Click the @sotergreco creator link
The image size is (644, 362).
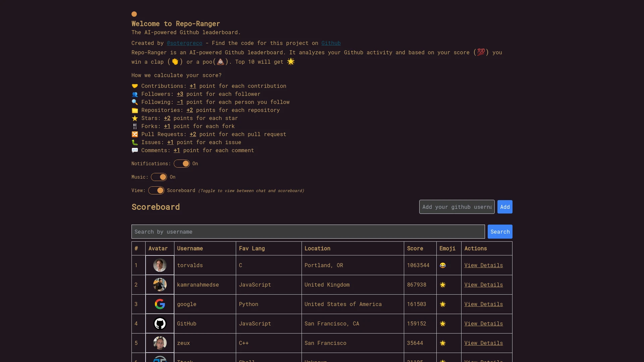[184, 43]
